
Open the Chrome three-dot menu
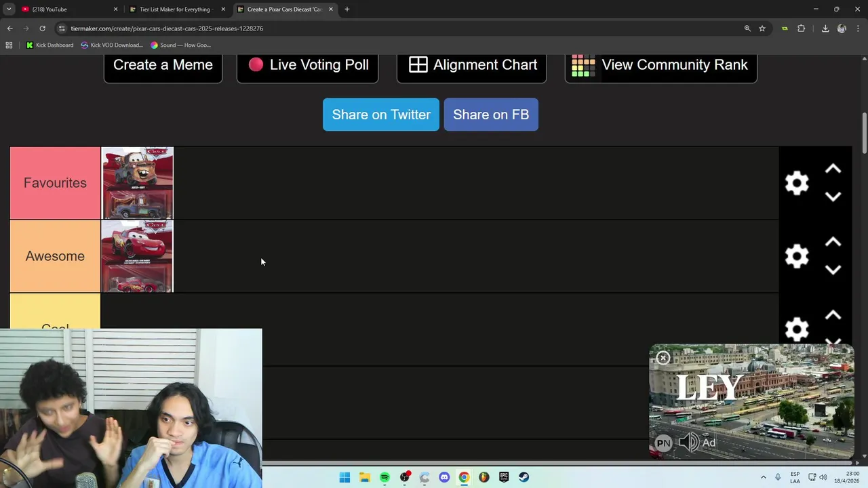tap(859, 28)
